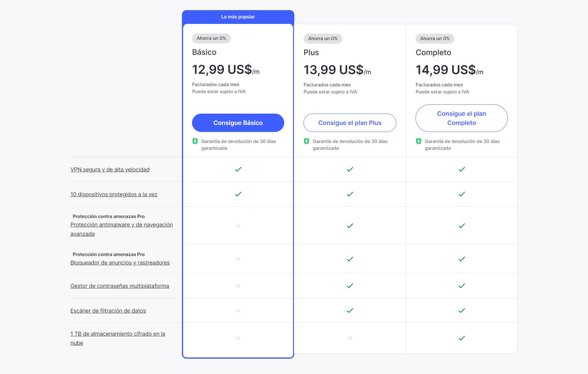This screenshot has width=588, height=374.
Task: Click the Completo plan title
Action: 433,52
